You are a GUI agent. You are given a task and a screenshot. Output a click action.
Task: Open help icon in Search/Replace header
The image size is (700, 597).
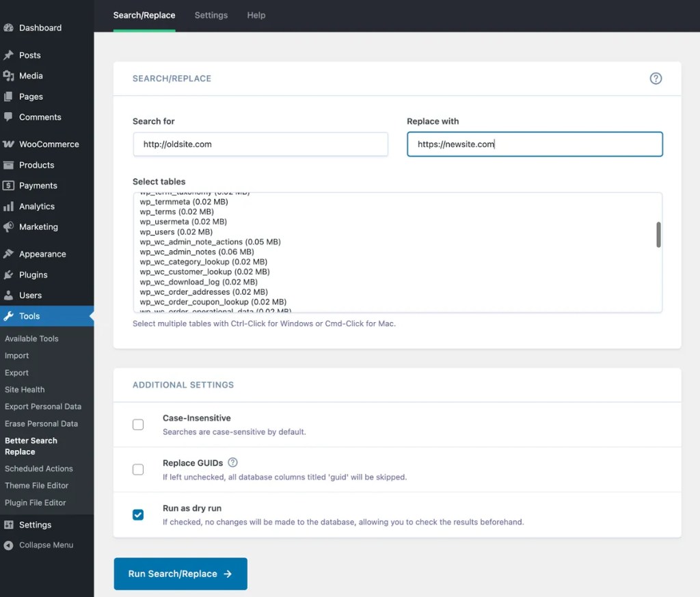[656, 79]
